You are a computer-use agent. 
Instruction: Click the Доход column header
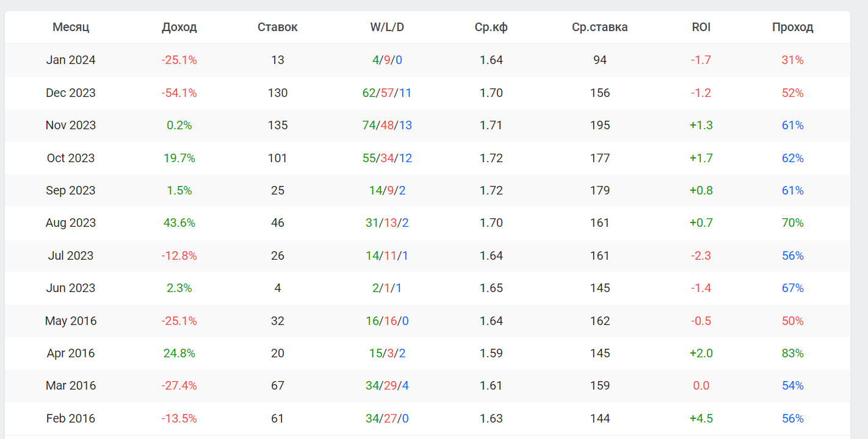pyautogui.click(x=179, y=27)
